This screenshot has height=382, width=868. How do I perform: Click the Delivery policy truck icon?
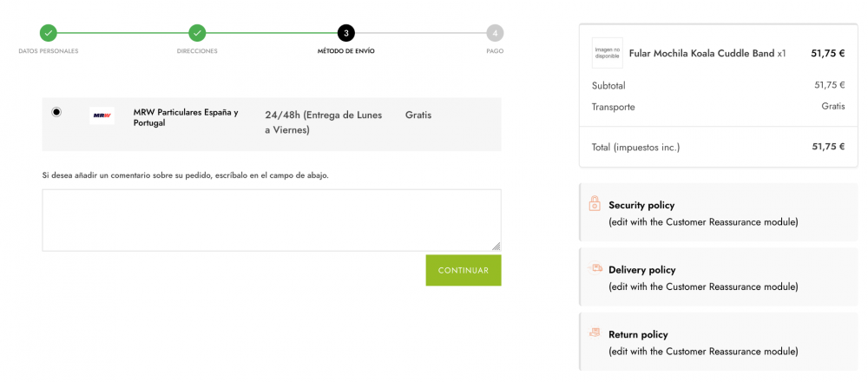tap(595, 268)
